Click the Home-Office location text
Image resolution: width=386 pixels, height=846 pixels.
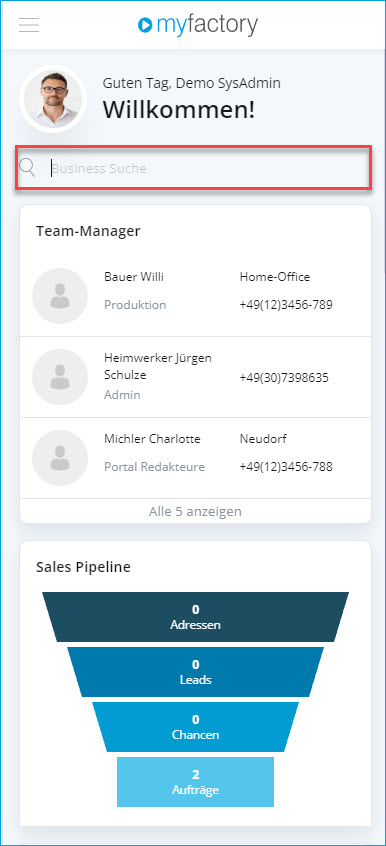(275, 277)
